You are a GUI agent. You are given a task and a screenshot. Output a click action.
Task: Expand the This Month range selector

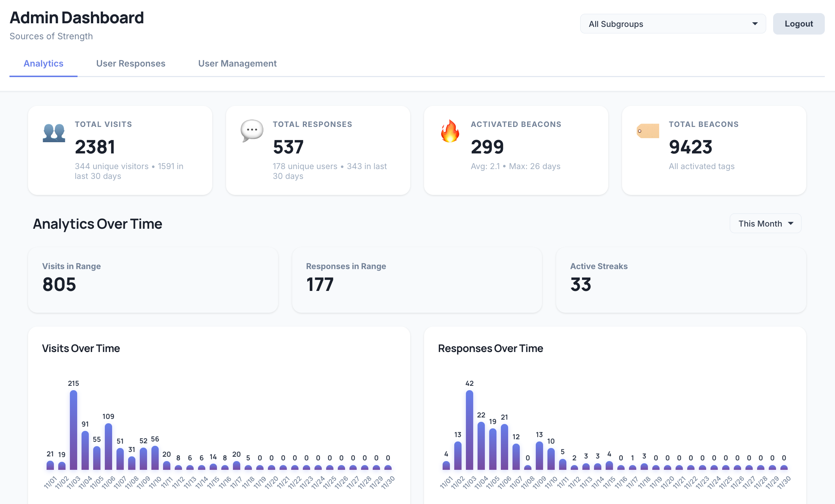tap(765, 224)
